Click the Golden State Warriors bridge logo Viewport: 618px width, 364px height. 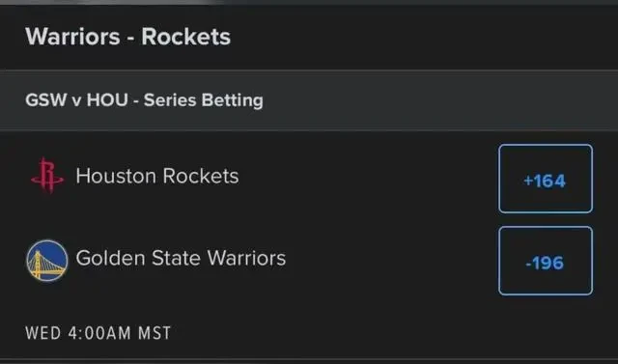point(47,261)
